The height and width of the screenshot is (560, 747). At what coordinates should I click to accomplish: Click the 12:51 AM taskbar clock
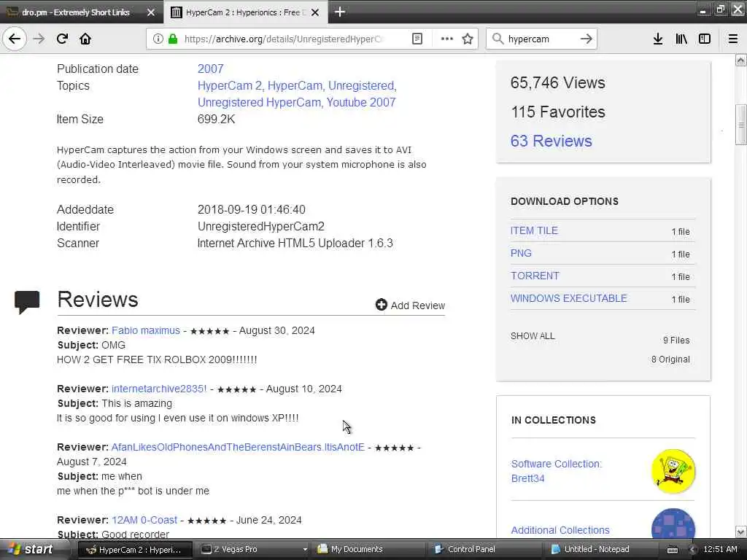pyautogui.click(x=720, y=550)
